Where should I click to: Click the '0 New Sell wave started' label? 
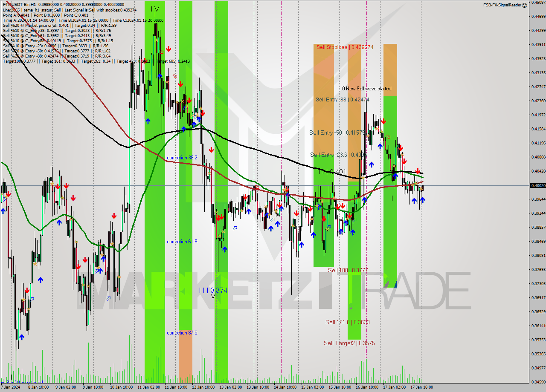[366, 89]
